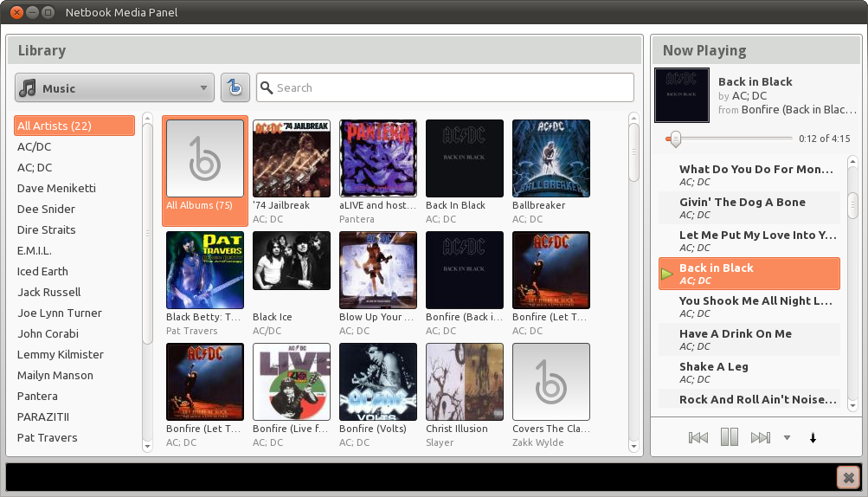Screen dimensions: 868x497
Task: Select Joe Lynn Turner
Action: coord(74,313)
